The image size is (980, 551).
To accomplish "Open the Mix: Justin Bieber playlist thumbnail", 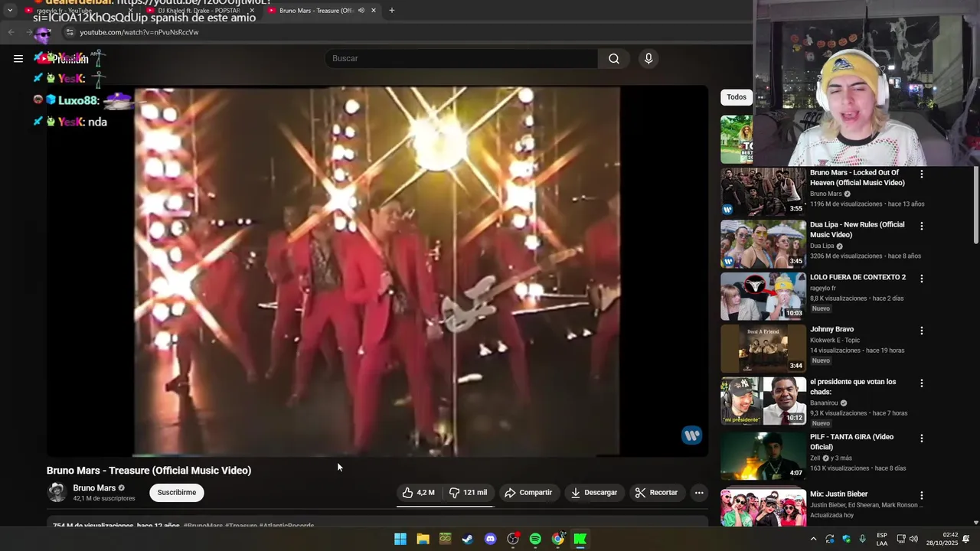I will tap(763, 508).
